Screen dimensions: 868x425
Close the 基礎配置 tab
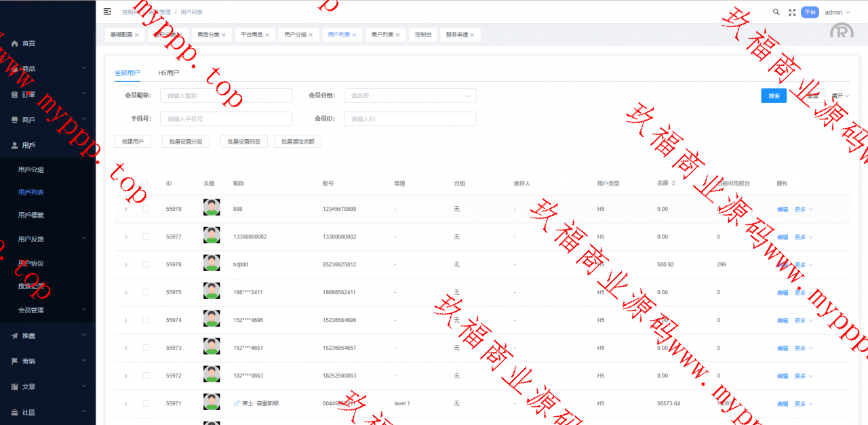click(x=136, y=35)
